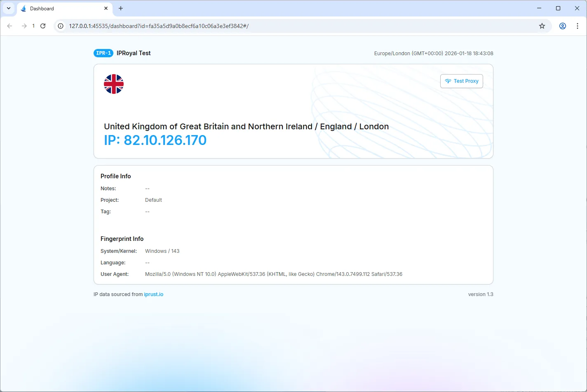Viewport: 587px width, 392px height.
Task: Click the Europe/London timestamp text
Action: 433,54
